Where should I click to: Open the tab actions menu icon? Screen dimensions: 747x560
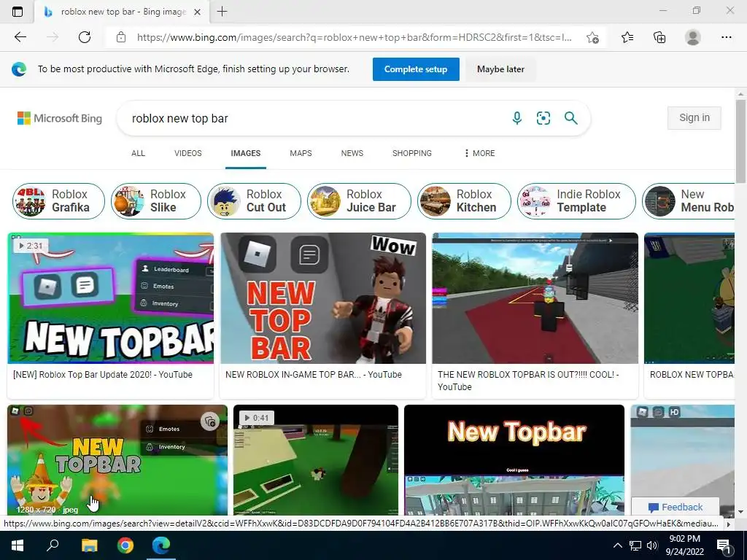click(18, 12)
